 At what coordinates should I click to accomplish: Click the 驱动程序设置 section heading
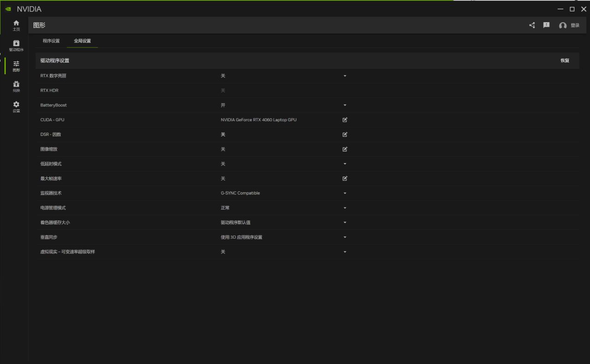(55, 61)
